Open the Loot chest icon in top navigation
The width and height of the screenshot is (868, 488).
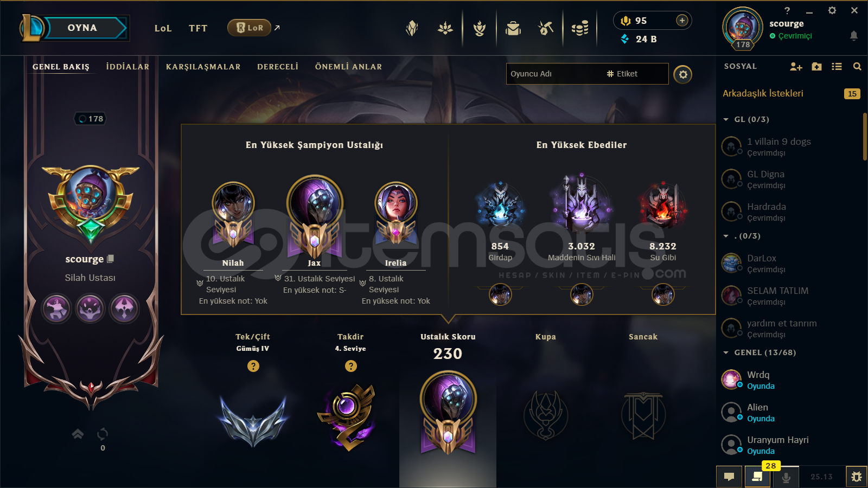513,28
